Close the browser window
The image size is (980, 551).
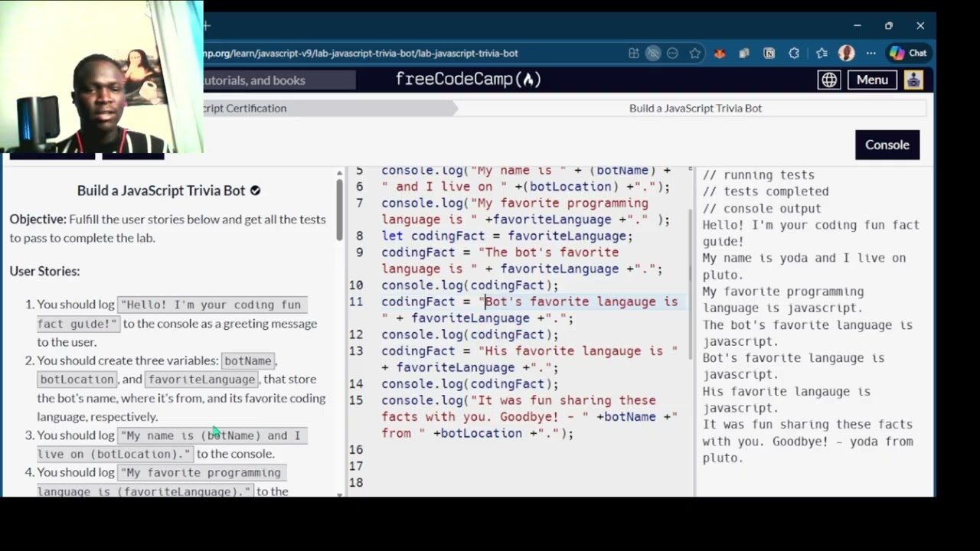point(920,25)
